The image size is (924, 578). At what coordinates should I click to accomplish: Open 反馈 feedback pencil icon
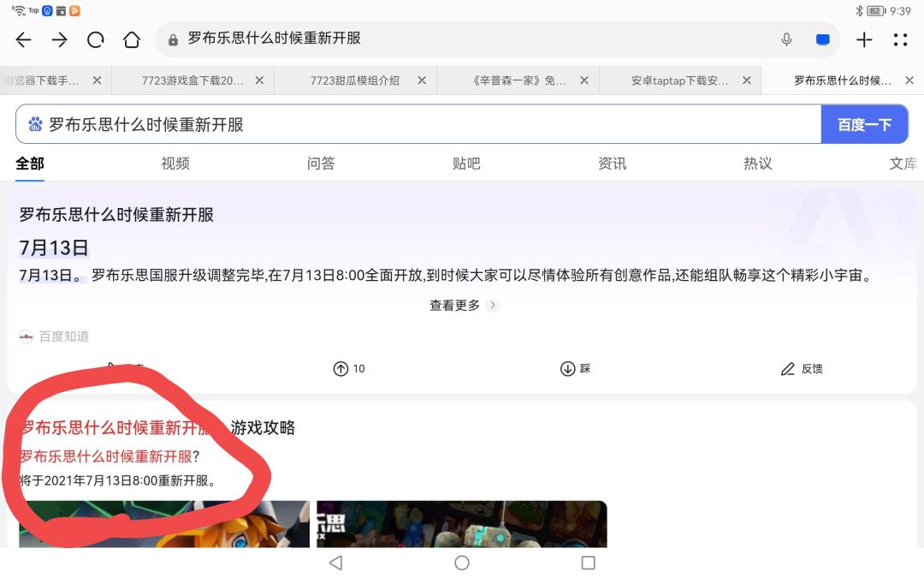pyautogui.click(x=802, y=368)
